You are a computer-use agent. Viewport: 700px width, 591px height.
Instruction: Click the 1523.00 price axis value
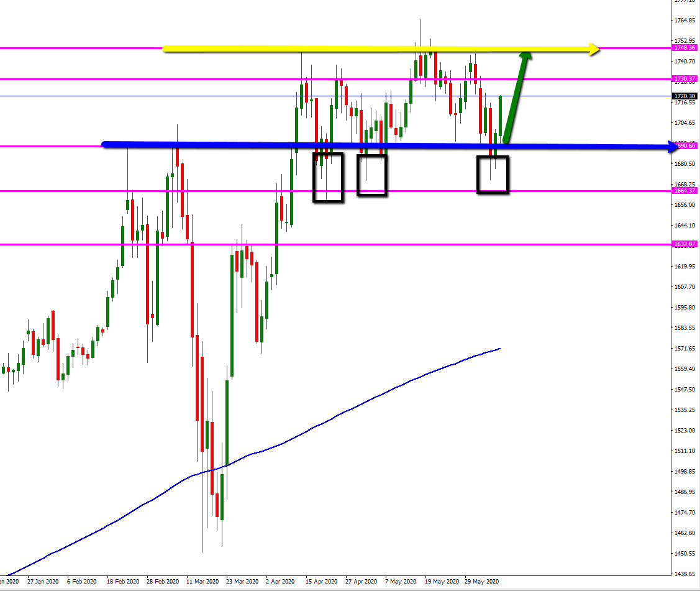[684, 431]
